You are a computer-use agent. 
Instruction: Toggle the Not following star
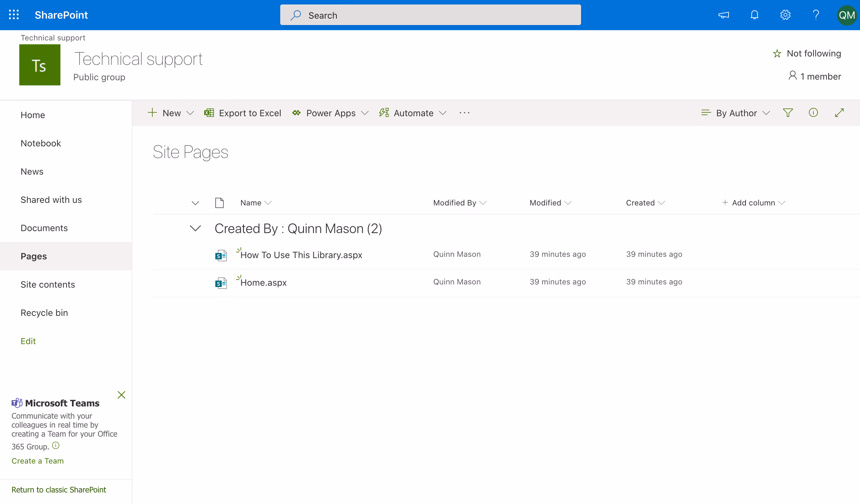click(807, 54)
